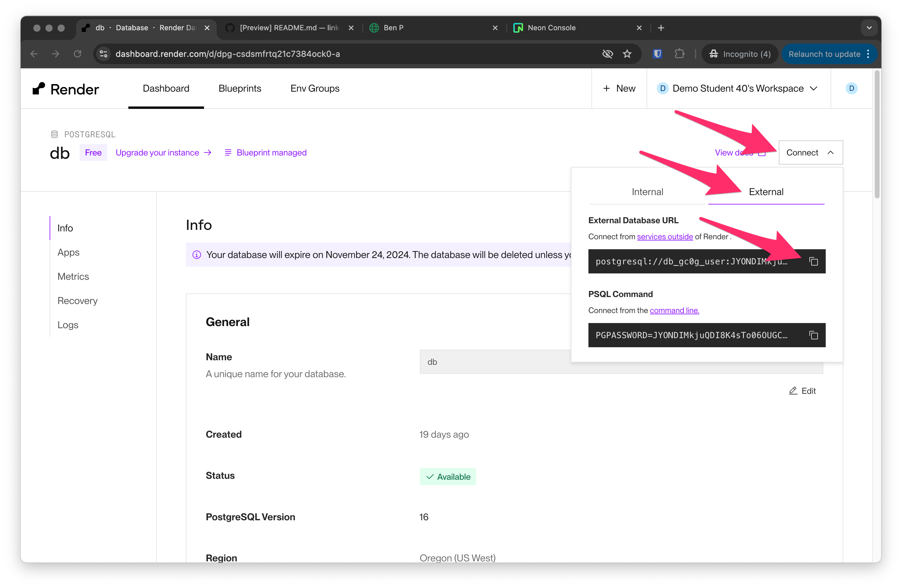902x588 pixels.
Task: Switch to the README.md preview browser tab
Action: pyautogui.click(x=289, y=28)
